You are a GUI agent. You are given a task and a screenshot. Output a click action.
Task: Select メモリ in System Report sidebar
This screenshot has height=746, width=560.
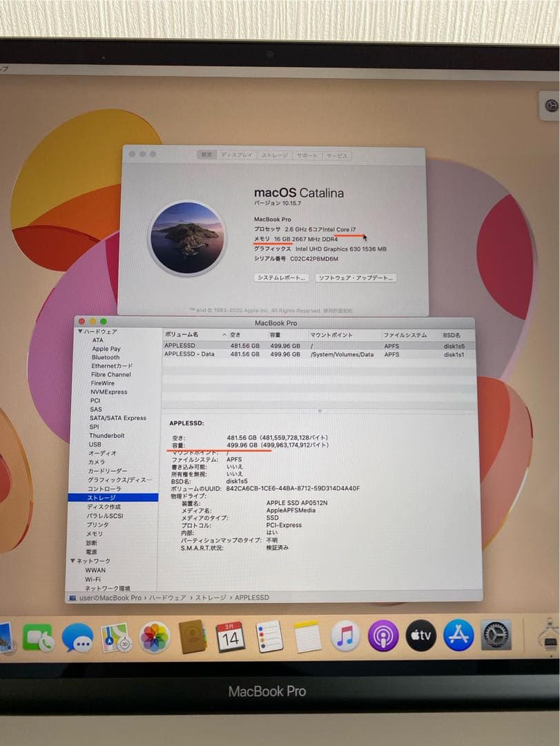(x=94, y=534)
